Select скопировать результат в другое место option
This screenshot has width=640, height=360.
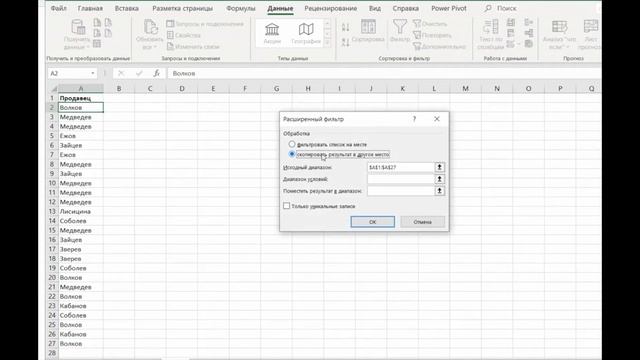click(x=339, y=154)
